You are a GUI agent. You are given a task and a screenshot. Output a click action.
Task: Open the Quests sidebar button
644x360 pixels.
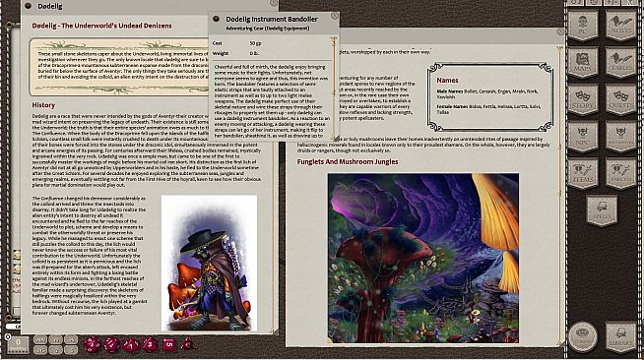pos(621,99)
